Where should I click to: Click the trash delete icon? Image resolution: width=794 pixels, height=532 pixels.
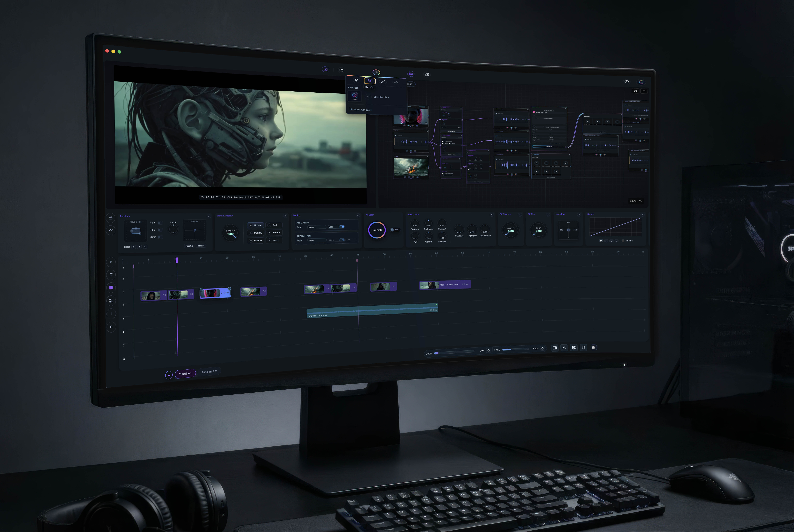coord(583,347)
